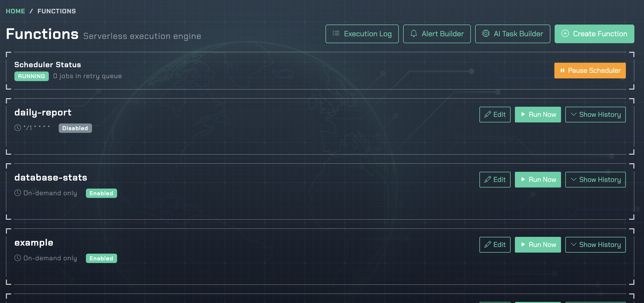Click the RUNNING status badge

click(x=31, y=76)
